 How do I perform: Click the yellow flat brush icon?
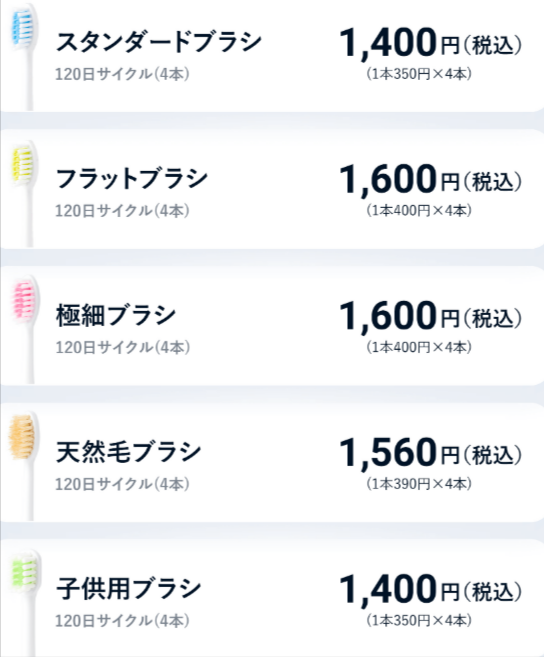point(25,194)
